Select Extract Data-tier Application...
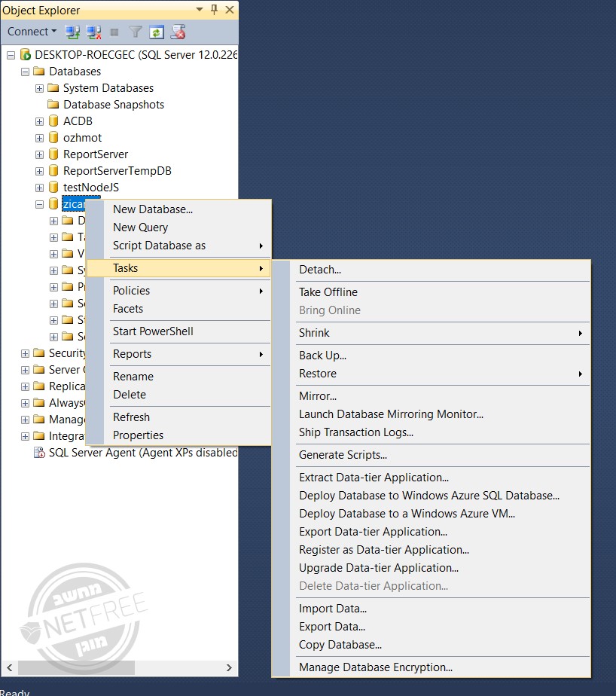The width and height of the screenshot is (616, 696). coord(432,478)
